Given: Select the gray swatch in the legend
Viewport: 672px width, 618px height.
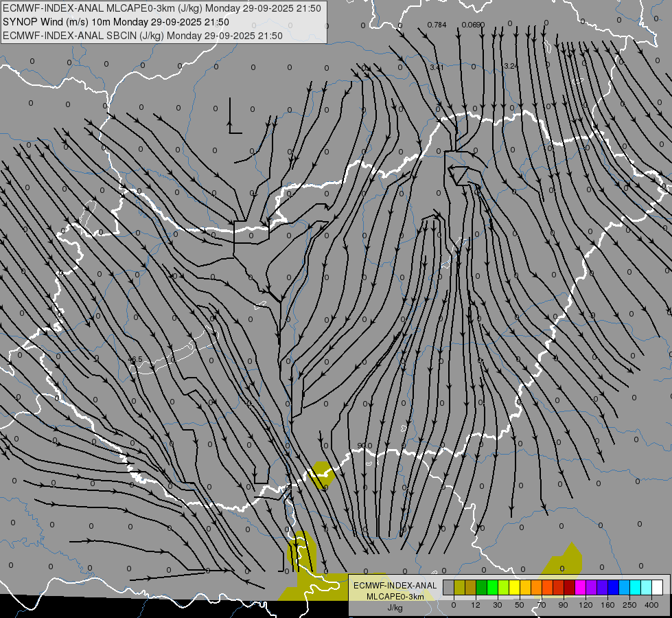Looking at the screenshot, I should 449,587.
